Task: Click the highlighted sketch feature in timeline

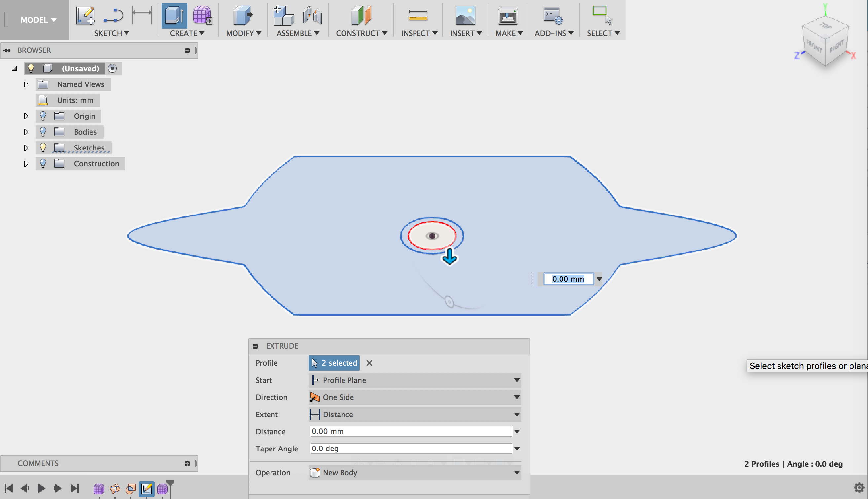Action: click(x=146, y=489)
